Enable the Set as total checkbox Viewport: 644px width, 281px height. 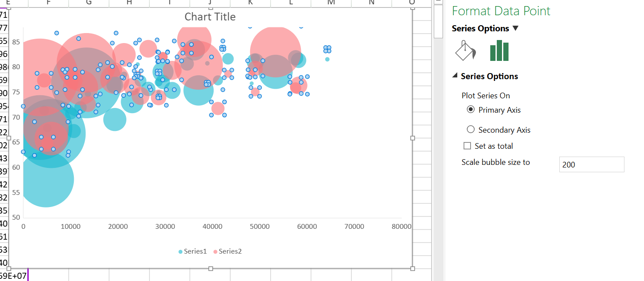467,146
